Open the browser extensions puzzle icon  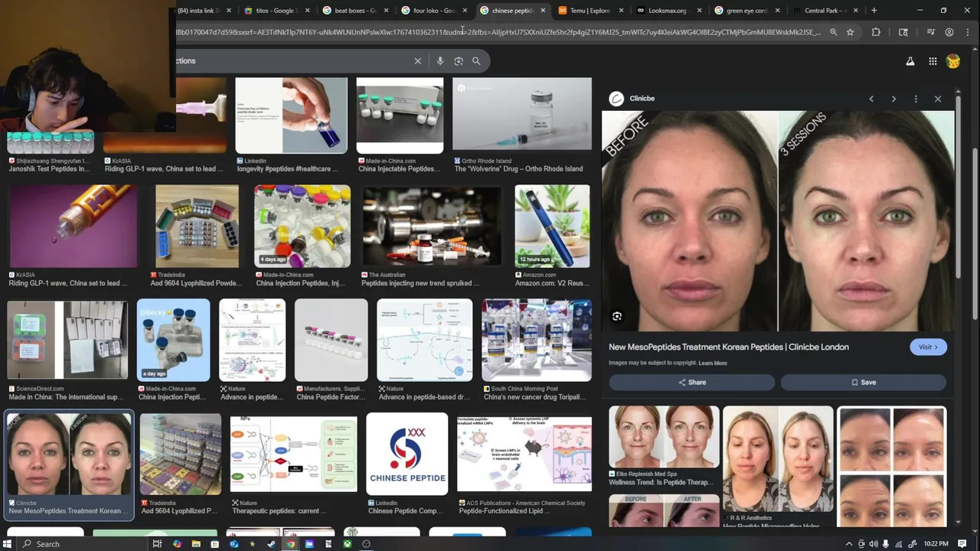pyautogui.click(x=876, y=32)
